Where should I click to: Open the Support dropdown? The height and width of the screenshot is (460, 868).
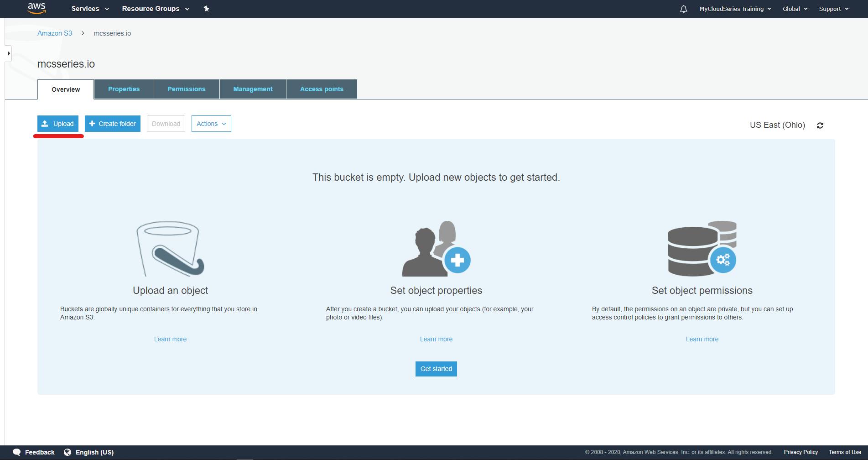(x=833, y=9)
